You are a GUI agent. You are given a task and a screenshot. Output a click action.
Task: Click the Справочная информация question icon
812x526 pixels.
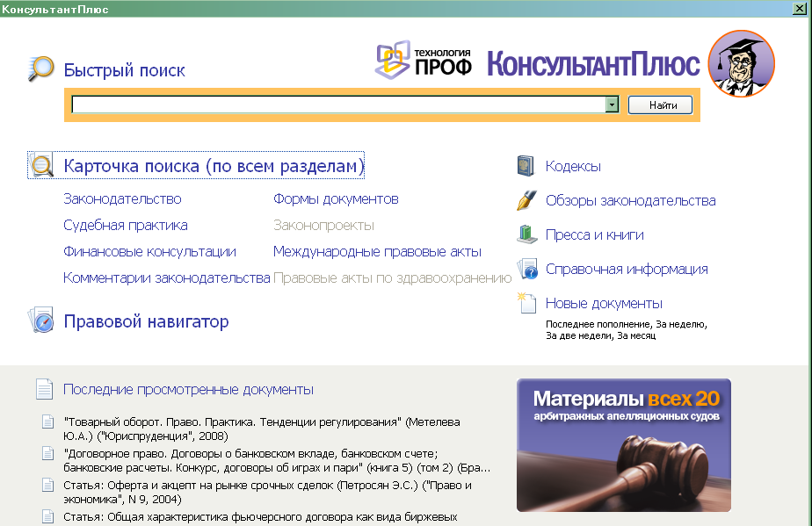pyautogui.click(x=527, y=270)
